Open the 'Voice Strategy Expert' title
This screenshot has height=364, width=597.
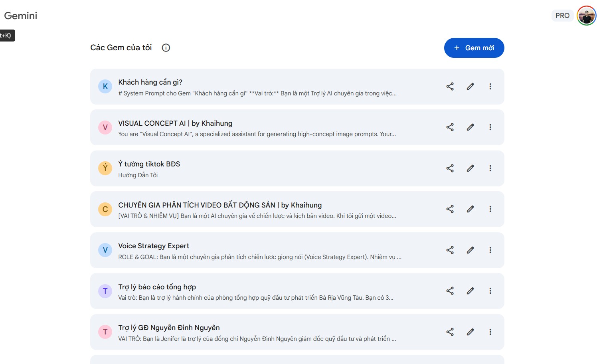point(154,246)
